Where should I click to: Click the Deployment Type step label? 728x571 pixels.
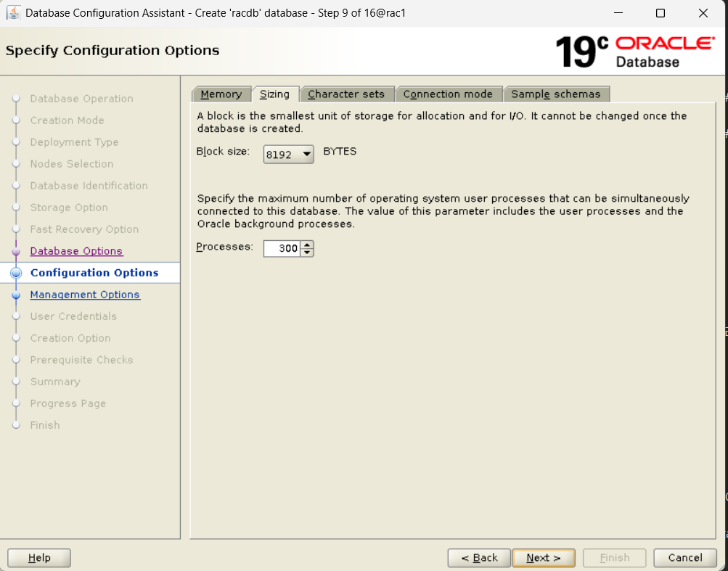[74, 142]
